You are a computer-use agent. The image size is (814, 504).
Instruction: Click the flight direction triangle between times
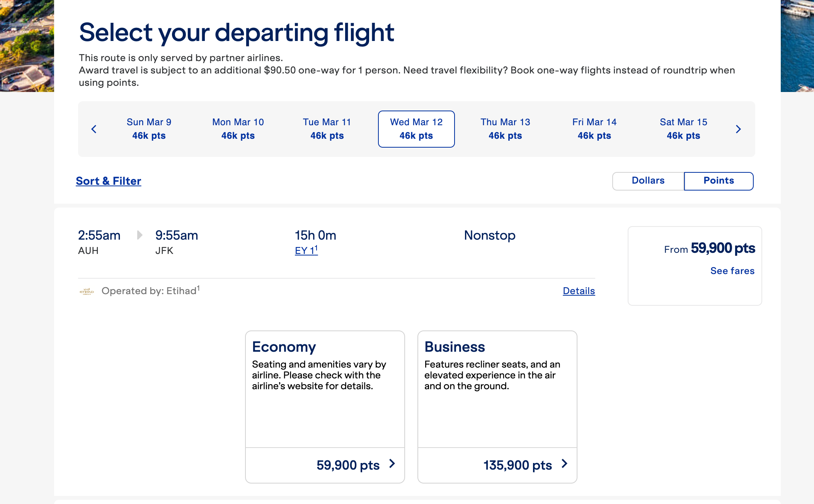[x=140, y=235]
